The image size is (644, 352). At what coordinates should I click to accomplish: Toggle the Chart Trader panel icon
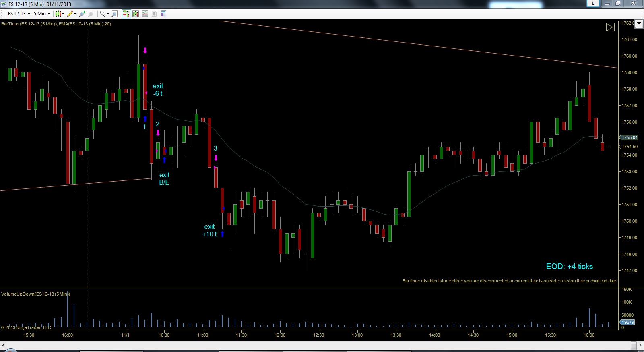[126, 14]
